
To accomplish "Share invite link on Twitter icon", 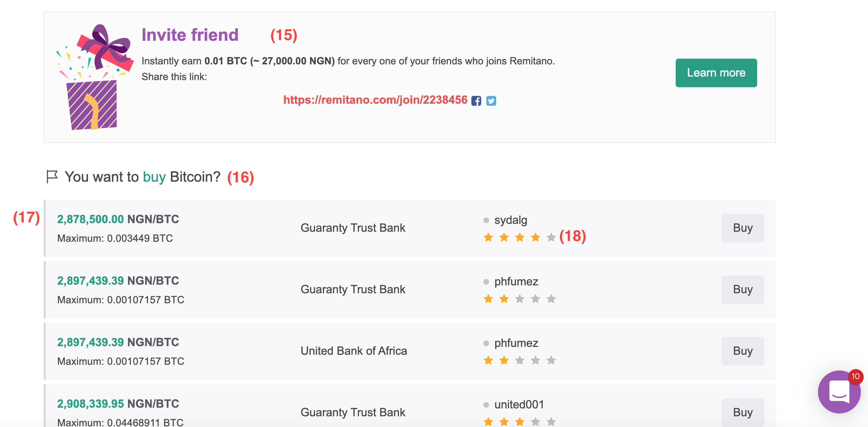I will [x=491, y=101].
